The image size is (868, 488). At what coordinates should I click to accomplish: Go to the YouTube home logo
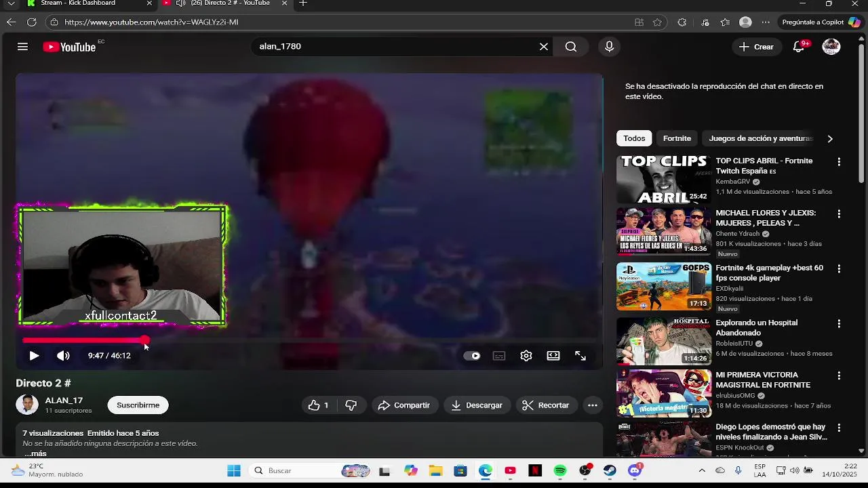click(69, 47)
